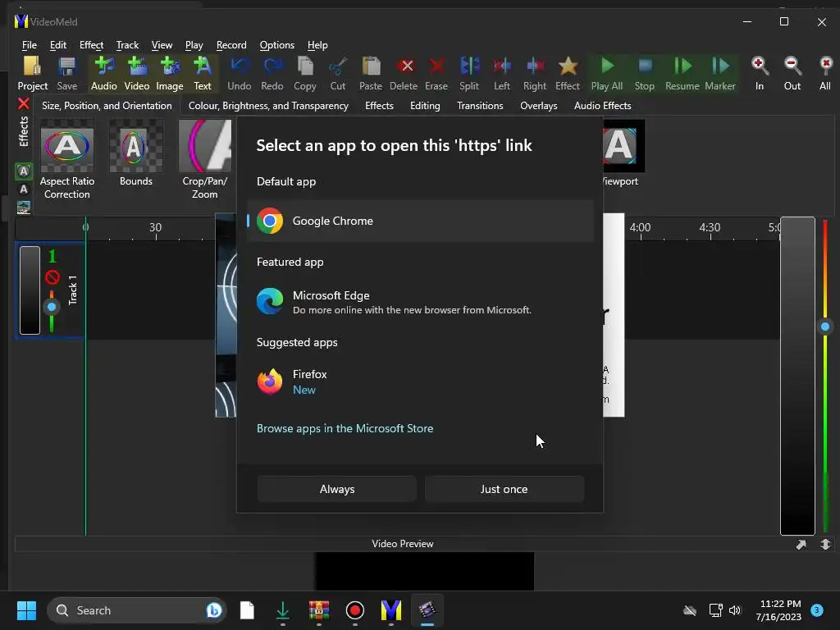Click the Effect star icon

click(x=568, y=73)
